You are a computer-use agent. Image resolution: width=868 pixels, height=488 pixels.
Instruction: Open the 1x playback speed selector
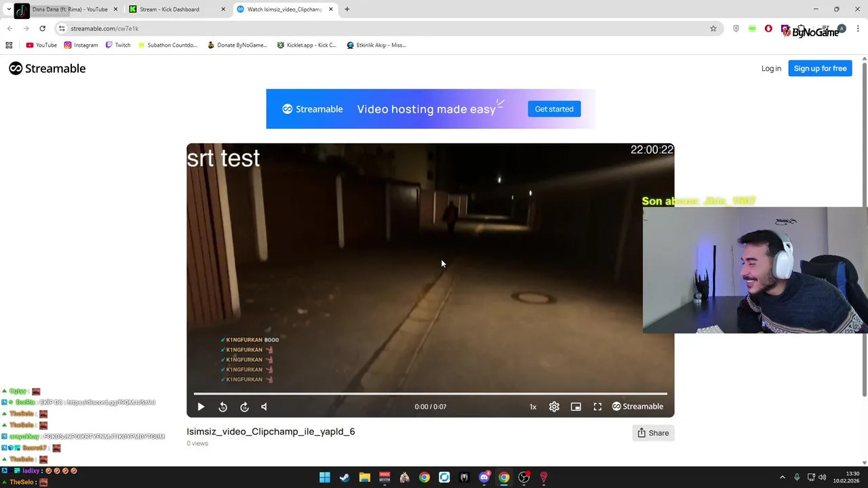point(533,407)
